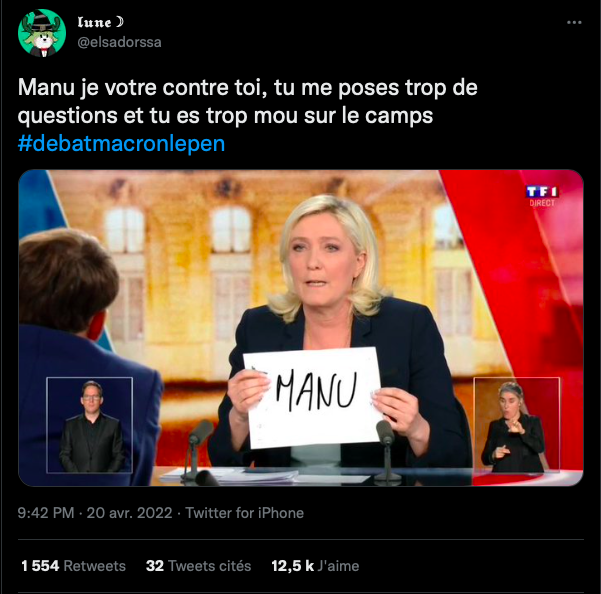Open the attached debate image
Viewport: 601px width, 594px height.
pyautogui.click(x=301, y=328)
